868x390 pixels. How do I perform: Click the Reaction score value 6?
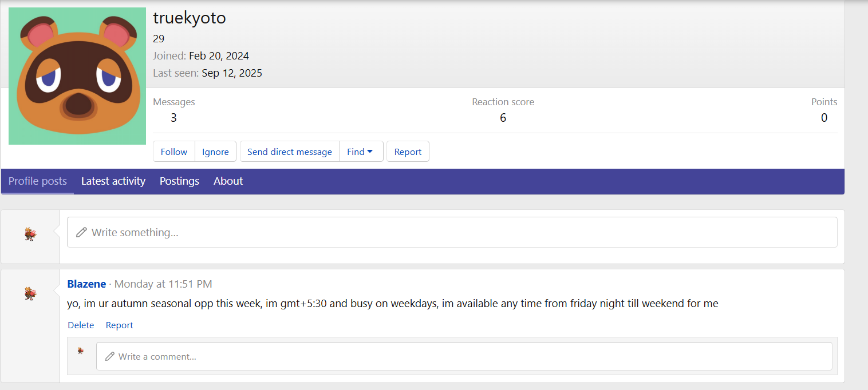pyautogui.click(x=503, y=118)
